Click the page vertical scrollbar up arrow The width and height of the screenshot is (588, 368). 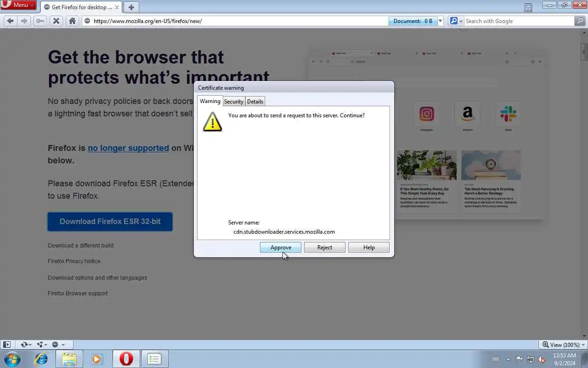pos(584,33)
